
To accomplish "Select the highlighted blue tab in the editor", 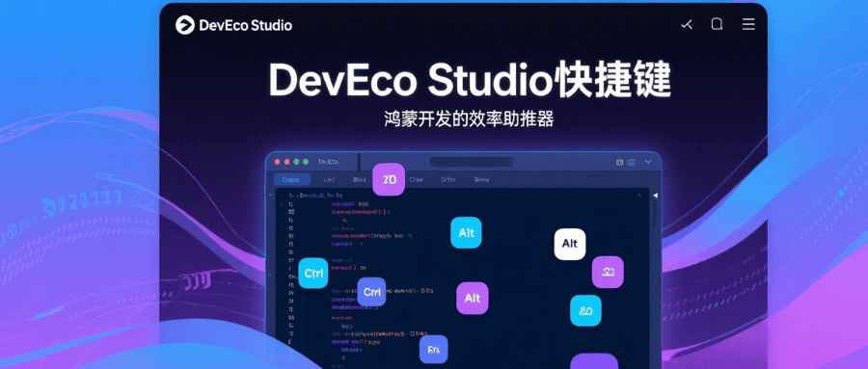I will pos(291,180).
